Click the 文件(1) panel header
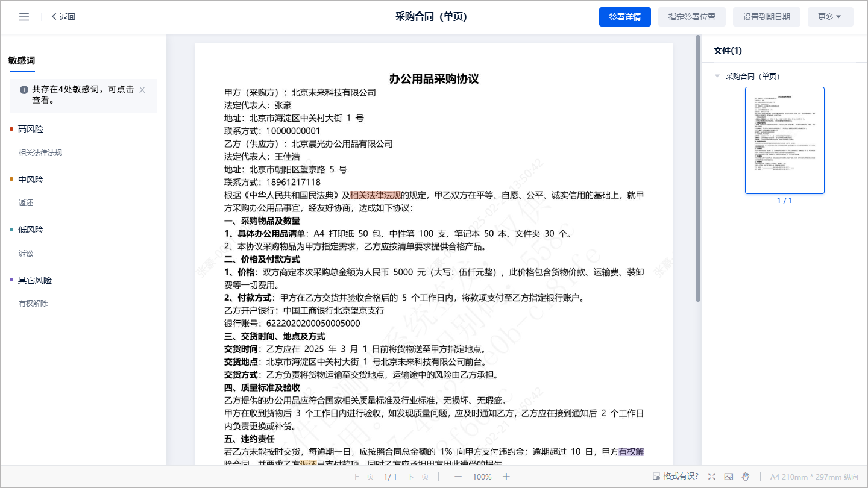This screenshot has width=868, height=488. (728, 51)
